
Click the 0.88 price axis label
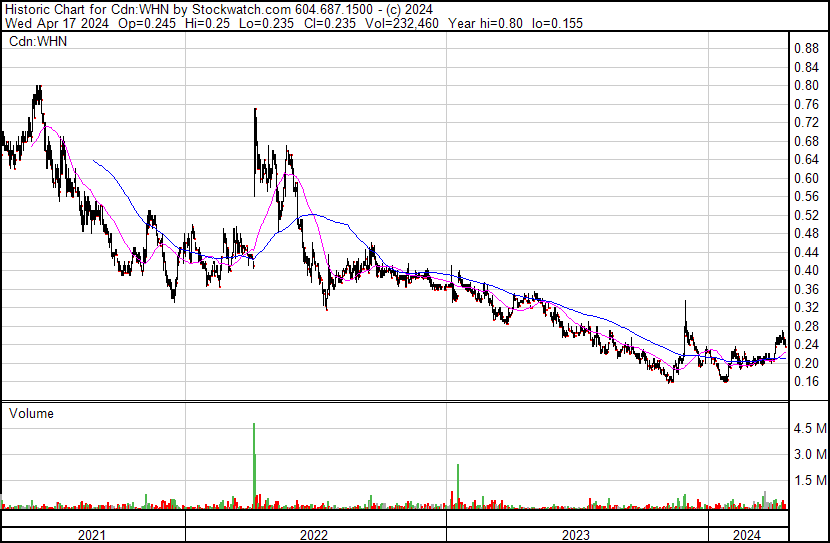[806, 49]
